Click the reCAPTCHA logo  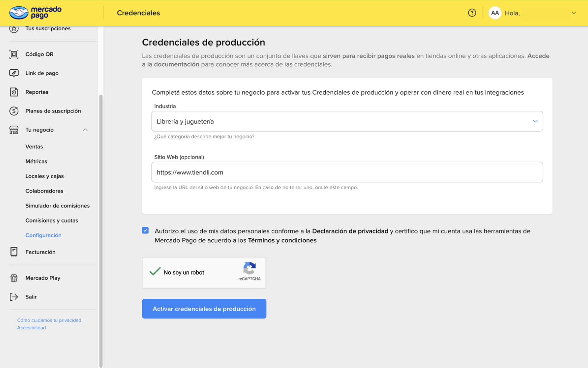249,268
